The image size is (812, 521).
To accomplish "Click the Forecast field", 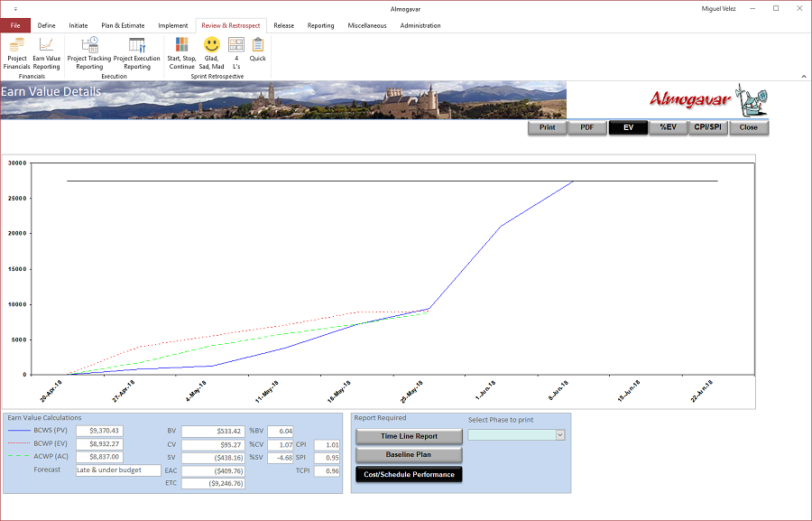I will [x=118, y=470].
